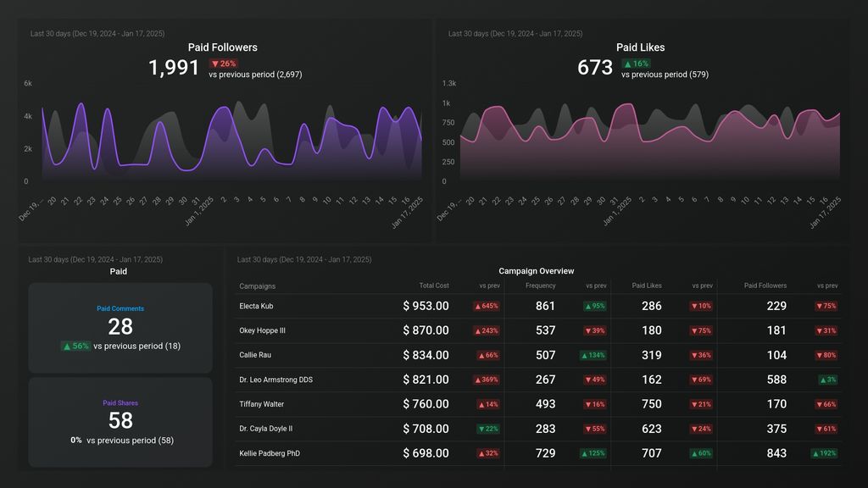This screenshot has width=868, height=488.
Task: Click the Paid Followers value 588
Action: tap(776, 380)
